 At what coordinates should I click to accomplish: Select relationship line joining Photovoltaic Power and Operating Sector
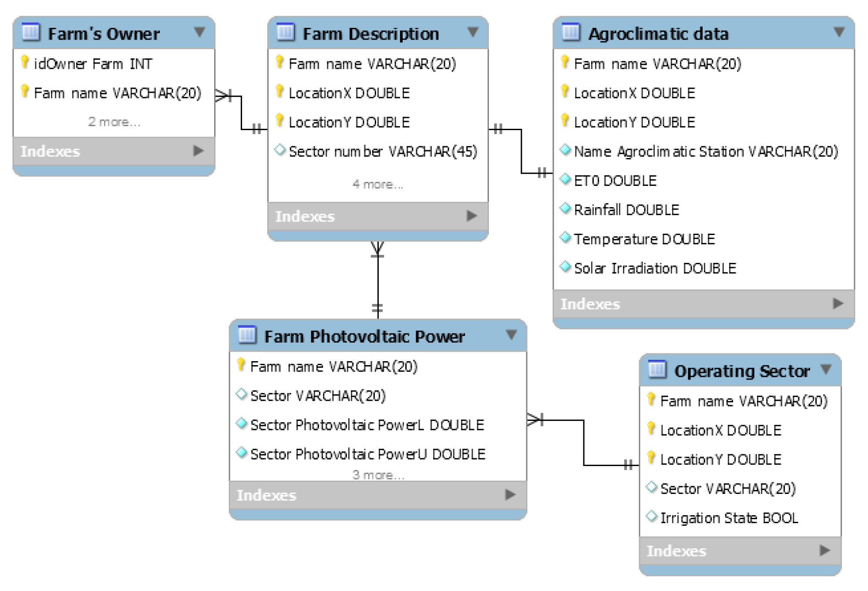584,443
